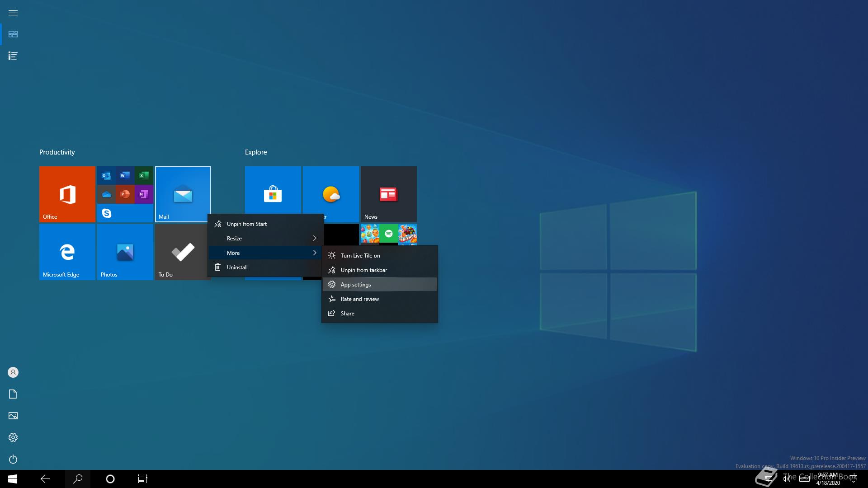Open the OneDrive icon in Office folder tile

106,194
